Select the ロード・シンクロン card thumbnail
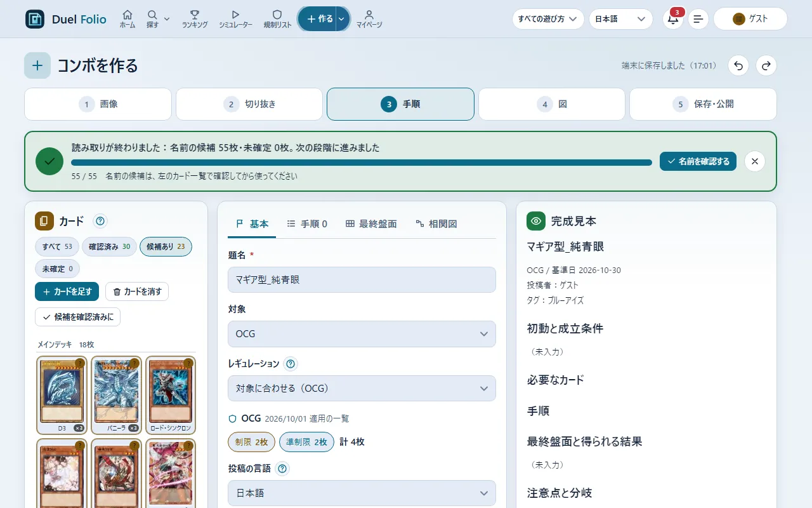Viewport: 812px width, 508px height. (x=170, y=395)
